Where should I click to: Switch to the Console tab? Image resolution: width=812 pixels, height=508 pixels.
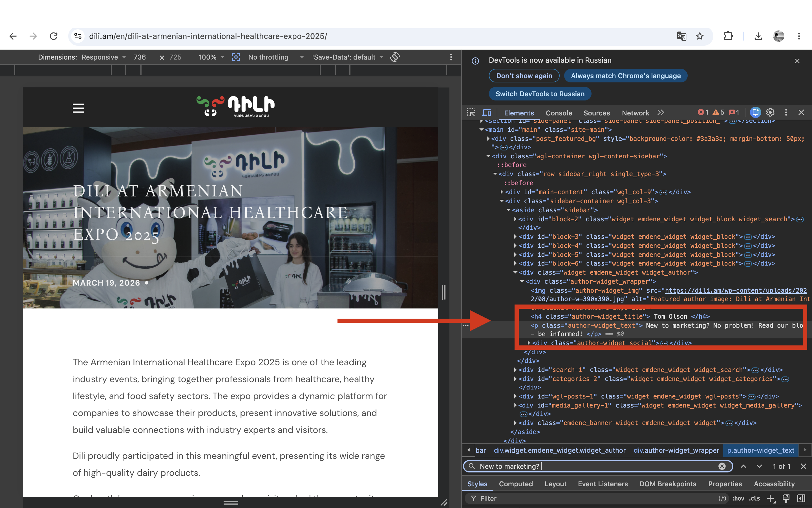coord(559,113)
